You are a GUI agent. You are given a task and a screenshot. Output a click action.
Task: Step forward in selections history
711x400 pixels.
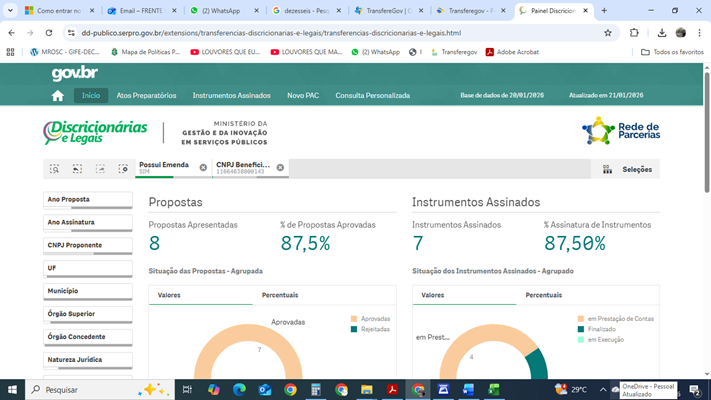[x=100, y=169]
